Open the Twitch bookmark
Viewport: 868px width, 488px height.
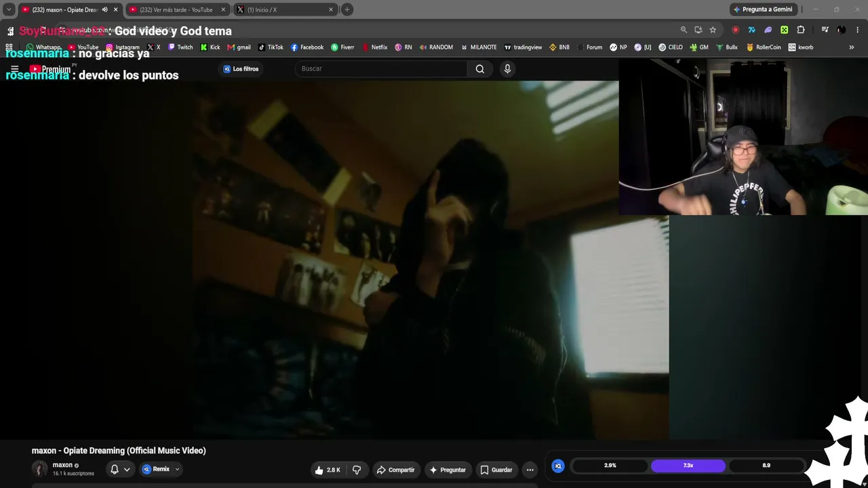click(180, 47)
